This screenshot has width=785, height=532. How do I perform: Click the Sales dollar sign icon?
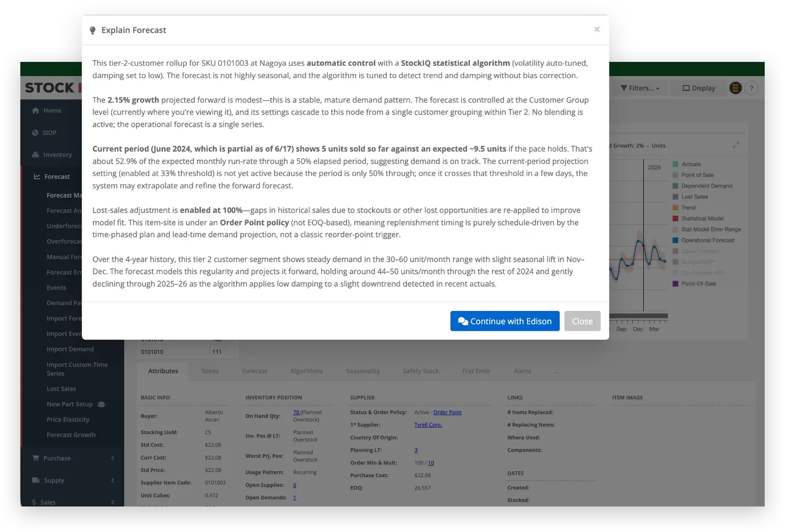coord(34,502)
